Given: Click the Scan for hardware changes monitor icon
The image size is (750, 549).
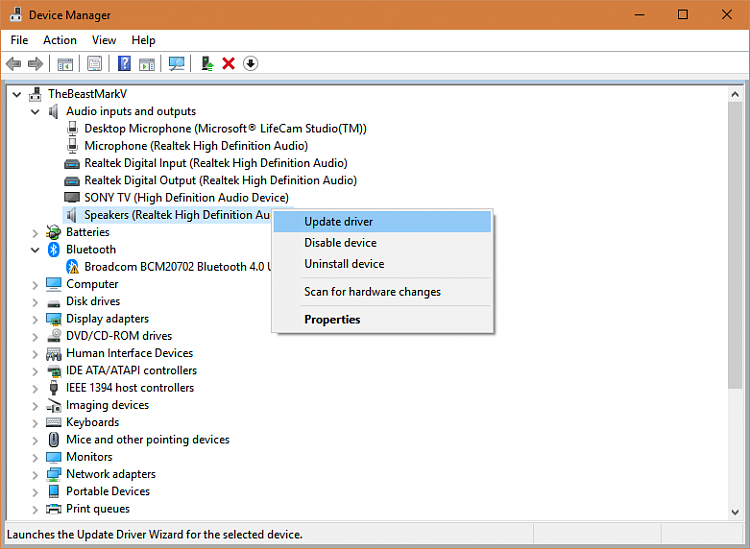Looking at the screenshot, I should click(x=176, y=64).
